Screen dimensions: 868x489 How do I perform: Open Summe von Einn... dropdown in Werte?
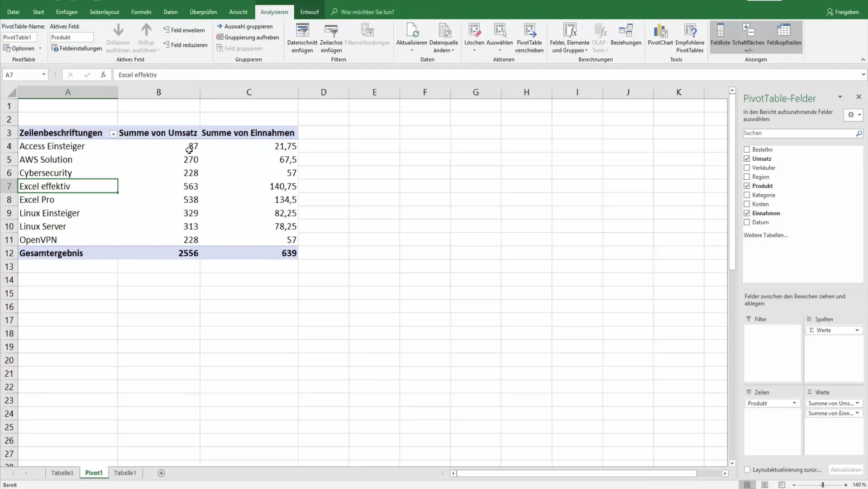[857, 413]
